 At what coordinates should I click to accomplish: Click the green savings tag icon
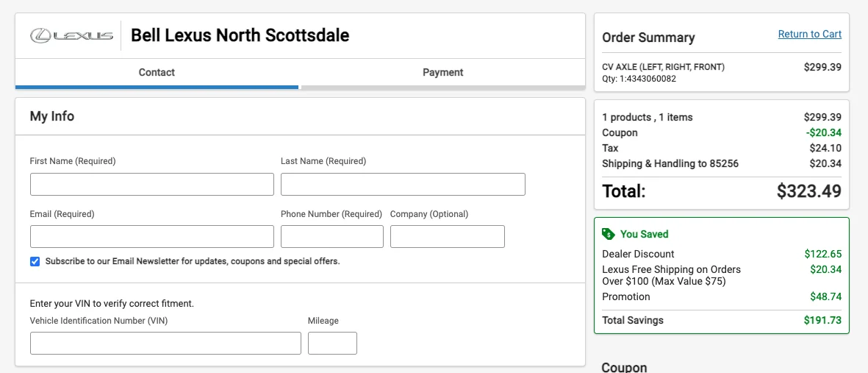pos(608,234)
